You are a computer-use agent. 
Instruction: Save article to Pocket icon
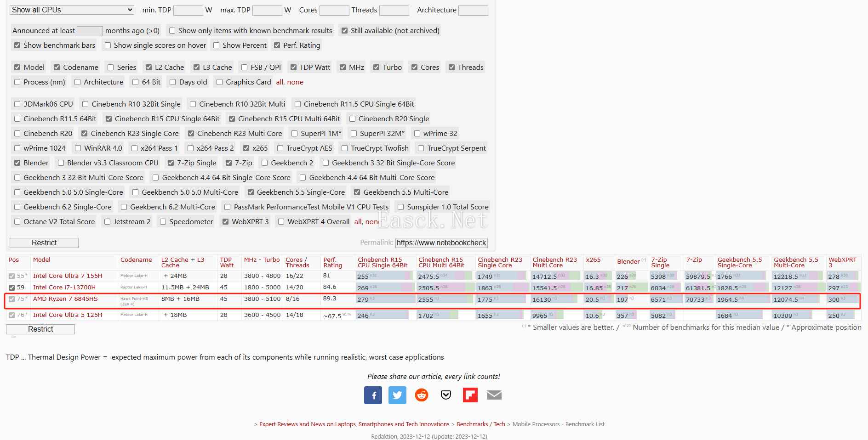click(446, 395)
